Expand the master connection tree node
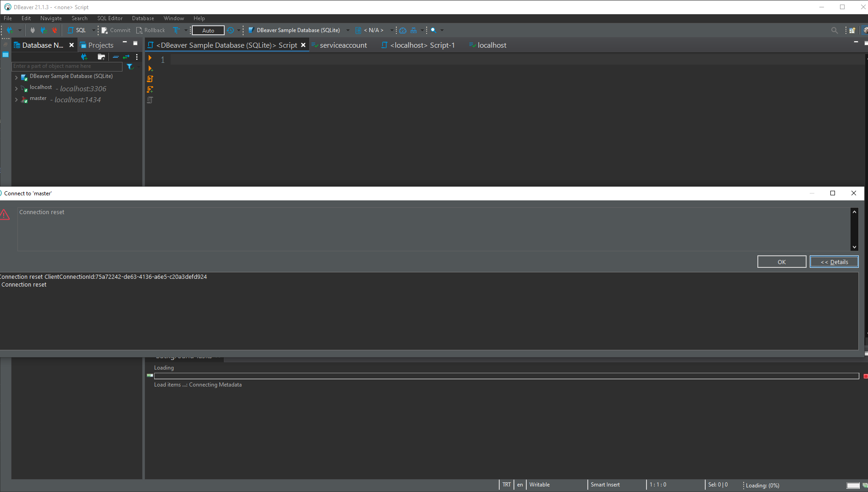This screenshot has width=868, height=492. [16, 100]
